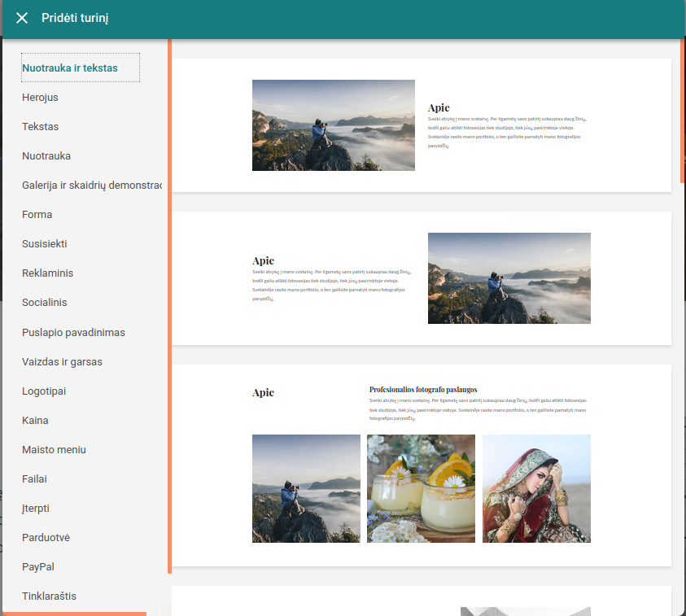
Task: Choose the Tekstas content category
Action: point(41,127)
